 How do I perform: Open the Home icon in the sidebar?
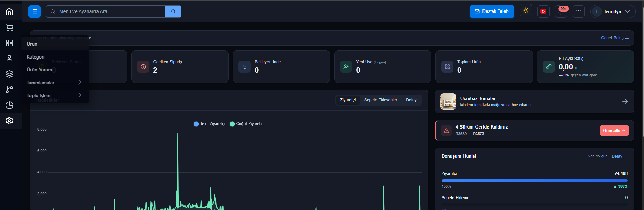pos(9,12)
